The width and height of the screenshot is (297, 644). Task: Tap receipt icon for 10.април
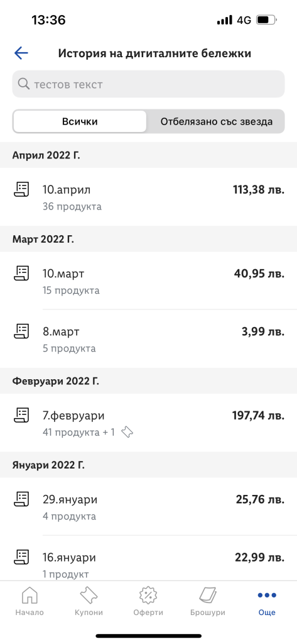pos(21,189)
